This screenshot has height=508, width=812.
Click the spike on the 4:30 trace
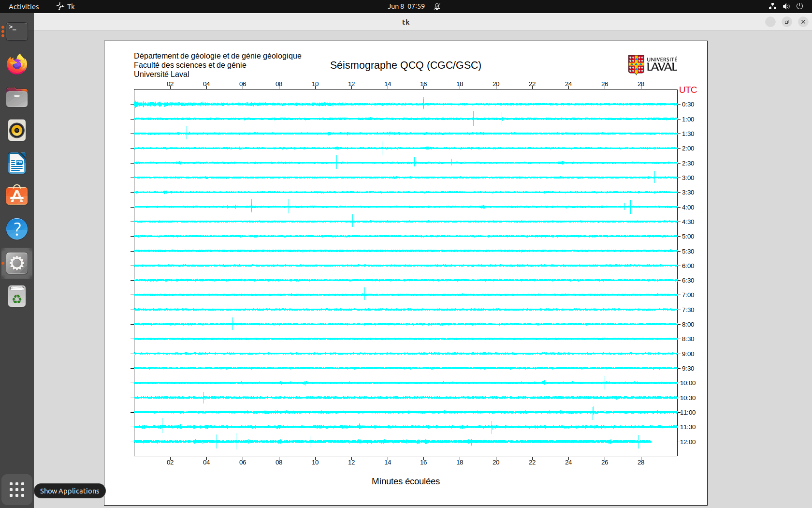352,221
